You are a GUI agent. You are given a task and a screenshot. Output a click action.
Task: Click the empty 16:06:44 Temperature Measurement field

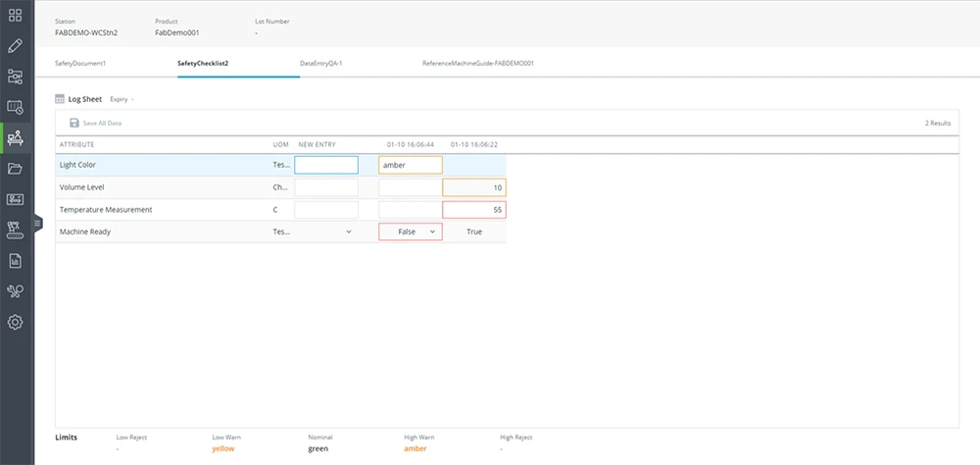tap(411, 210)
